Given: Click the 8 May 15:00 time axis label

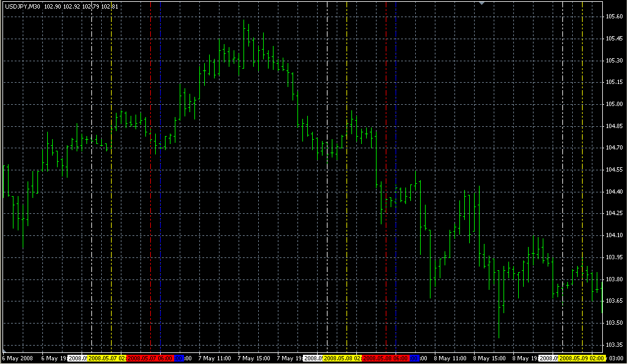Looking at the screenshot, I should click(490, 358).
